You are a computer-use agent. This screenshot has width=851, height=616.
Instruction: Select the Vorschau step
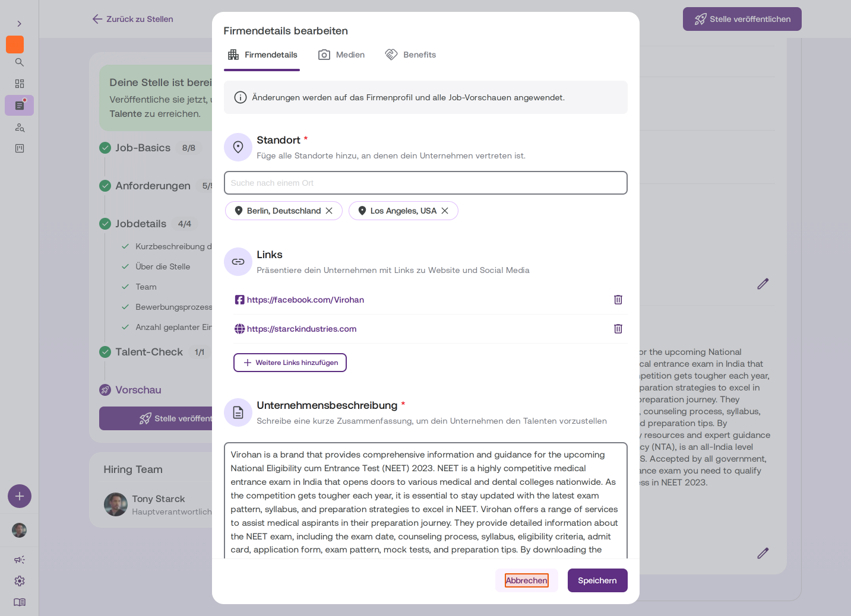click(138, 390)
